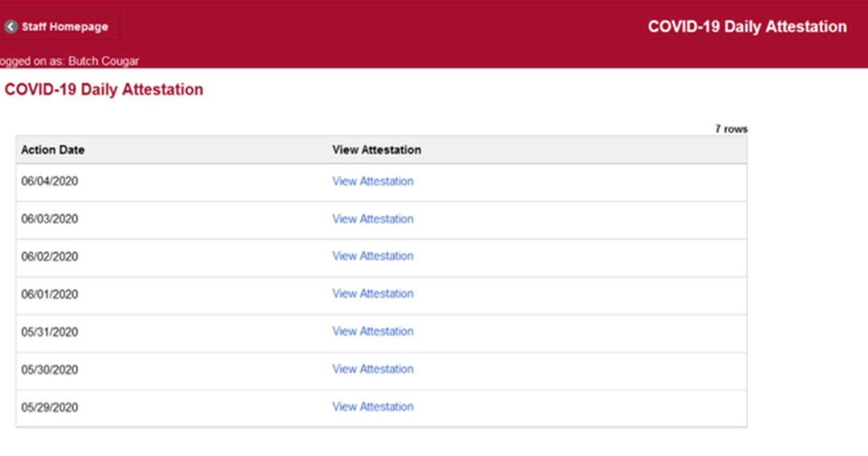Select the 05/31/2020 date cell
The height and width of the screenshot is (456, 868).
(x=50, y=332)
